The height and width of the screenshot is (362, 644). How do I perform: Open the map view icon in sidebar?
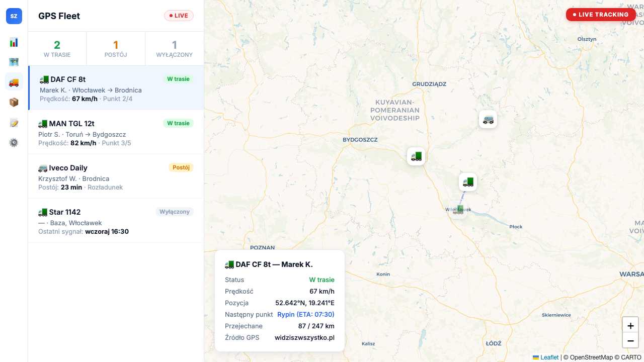pyautogui.click(x=14, y=62)
